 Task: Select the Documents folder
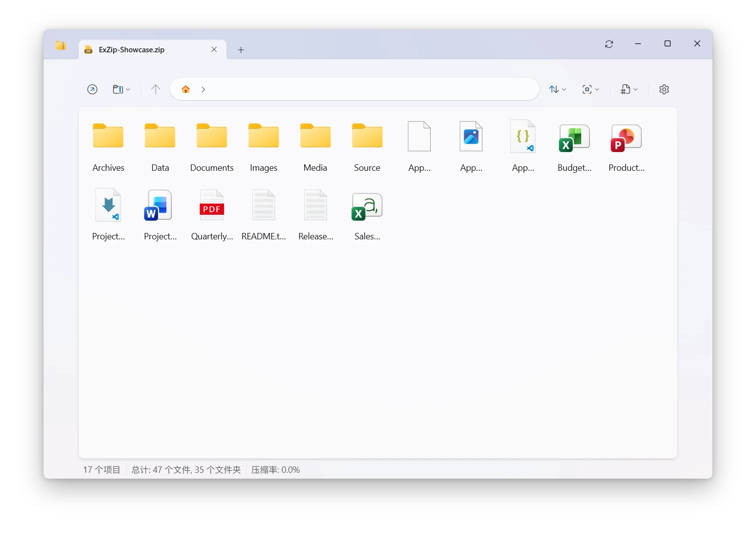pyautogui.click(x=212, y=146)
